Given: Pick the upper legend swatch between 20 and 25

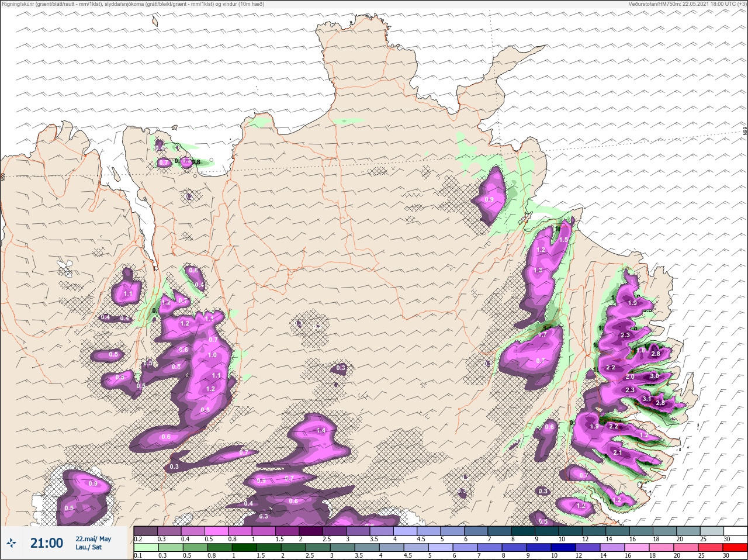Looking at the screenshot, I should [690, 531].
